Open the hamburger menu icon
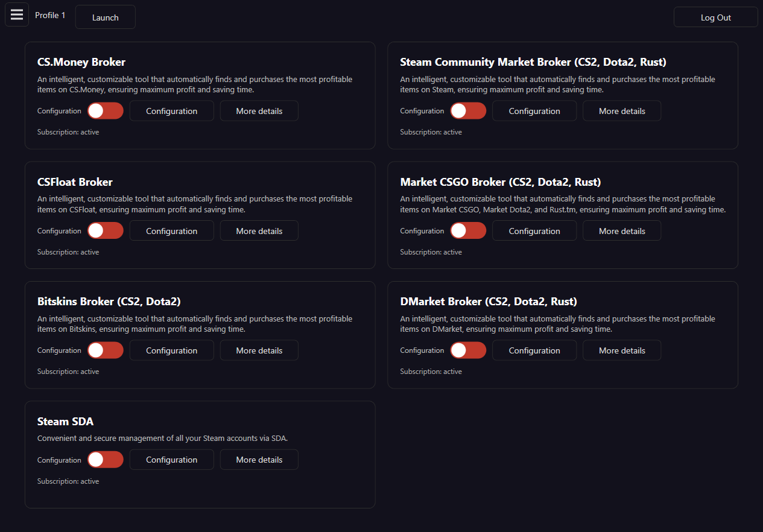The image size is (763, 532). (x=17, y=14)
